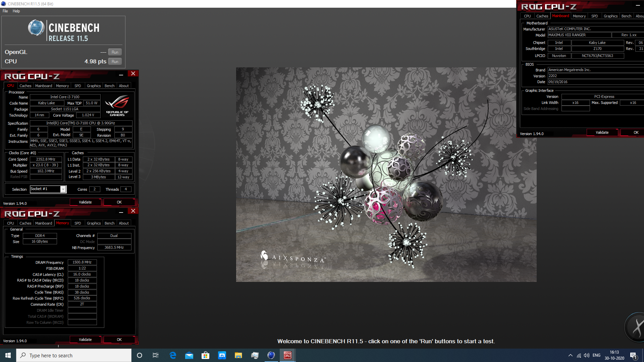Select Bench tab in top-left CPU-Z window
644x362 pixels.
click(x=109, y=86)
